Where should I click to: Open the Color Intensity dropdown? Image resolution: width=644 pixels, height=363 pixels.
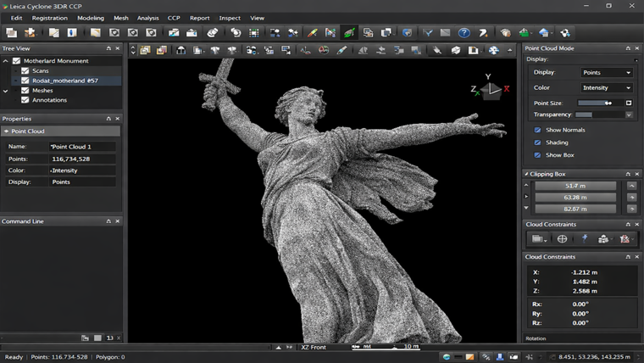(x=606, y=87)
